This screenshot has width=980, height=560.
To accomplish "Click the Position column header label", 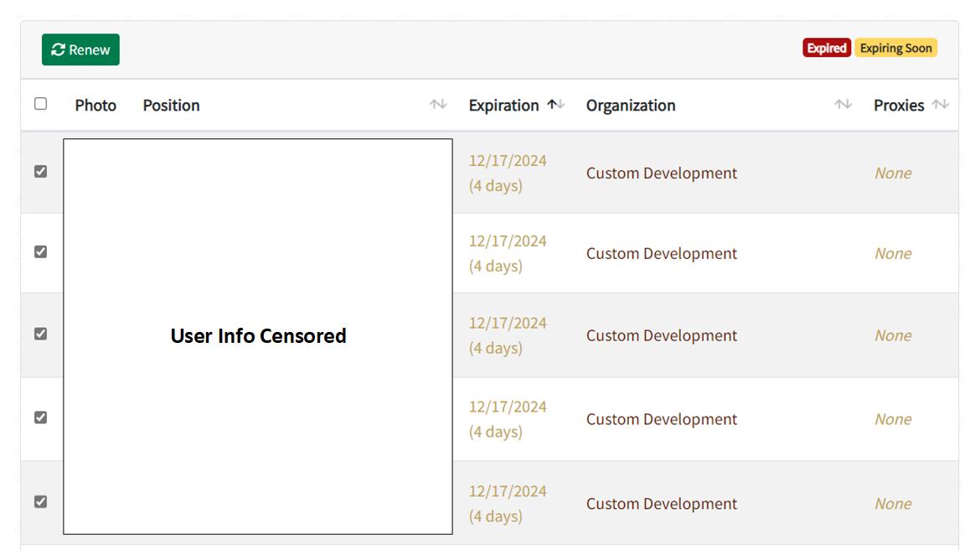I will tap(171, 106).
